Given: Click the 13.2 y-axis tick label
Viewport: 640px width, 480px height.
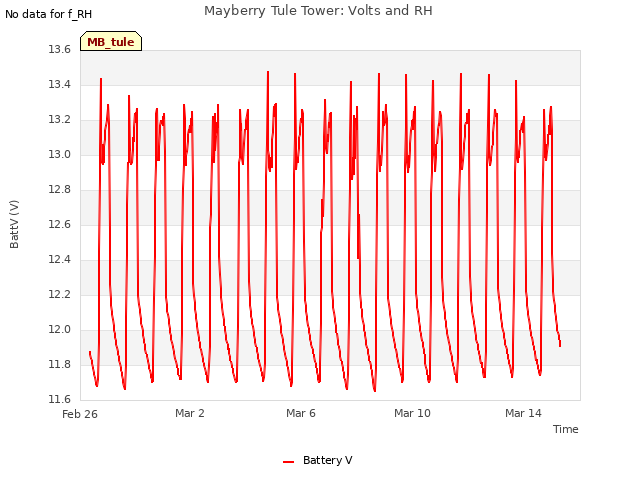Looking at the screenshot, I should click(x=59, y=120).
